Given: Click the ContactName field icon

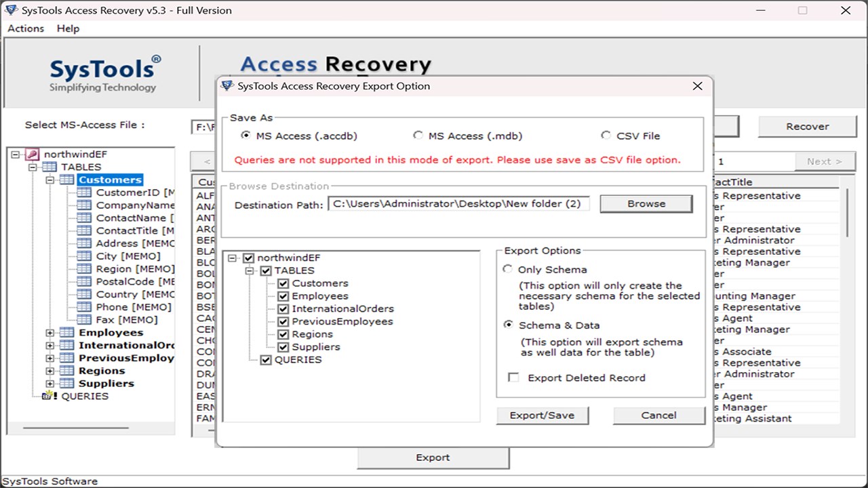Looking at the screenshot, I should 84,218.
